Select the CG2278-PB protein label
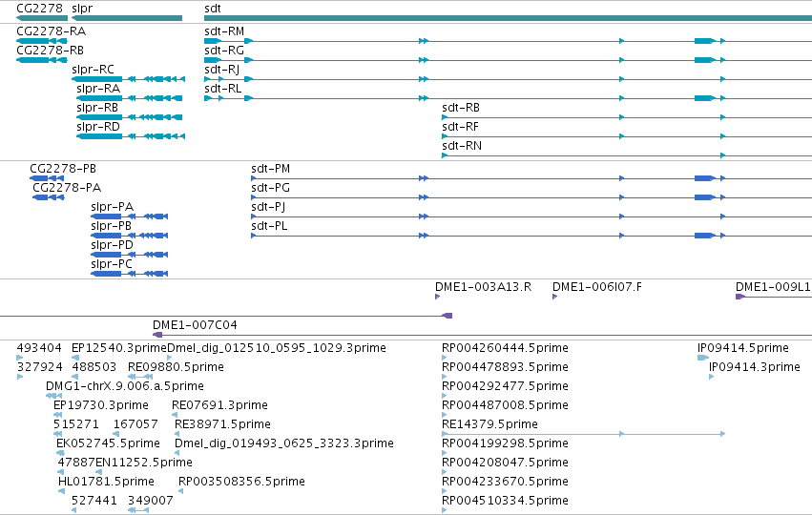Image resolution: width=812 pixels, height=515 pixels. (x=63, y=169)
